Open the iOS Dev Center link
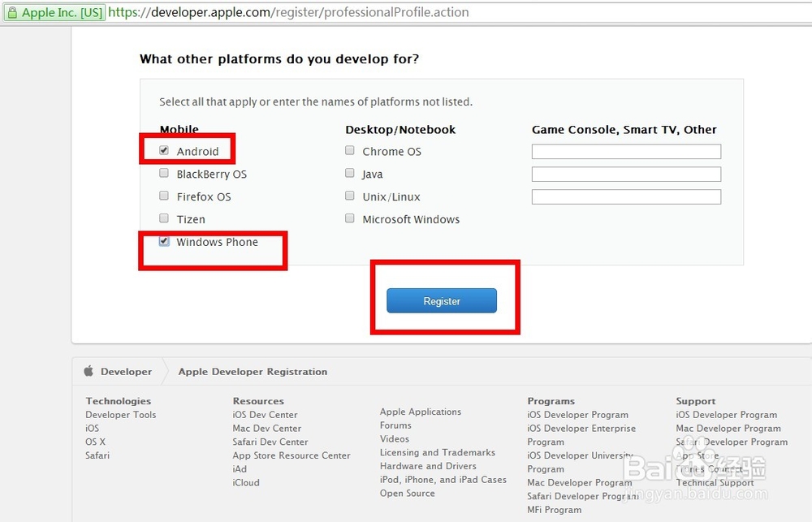Screen dimensions: 812x522 pyautogui.click(x=265, y=415)
